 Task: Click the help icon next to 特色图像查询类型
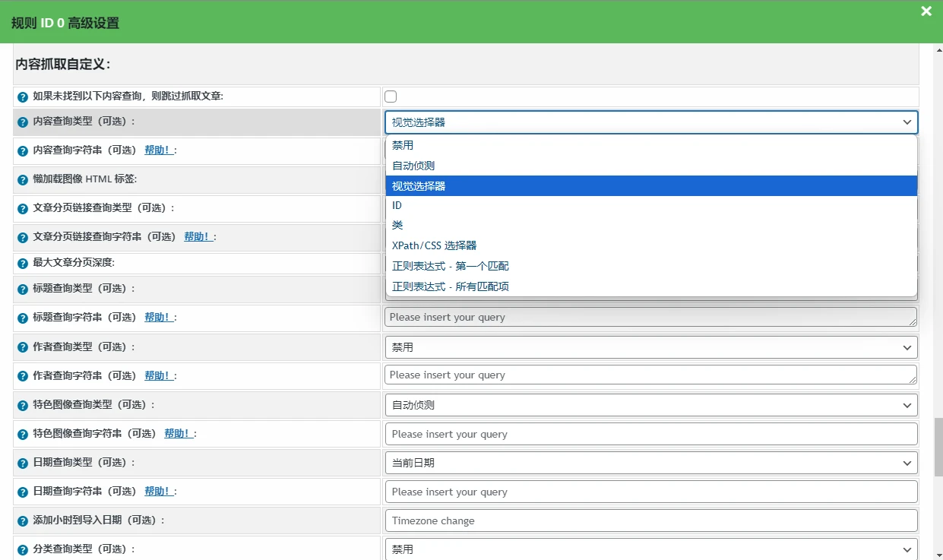coord(21,404)
